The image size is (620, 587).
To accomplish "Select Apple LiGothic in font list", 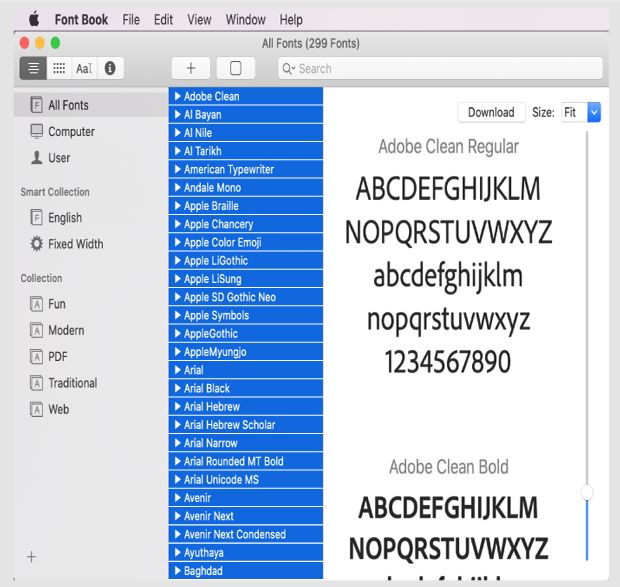I will click(x=246, y=260).
